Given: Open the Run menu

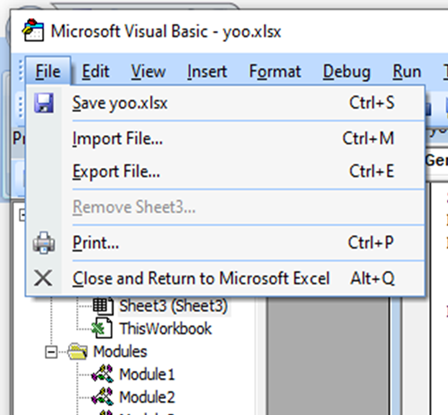Looking at the screenshot, I should pos(407,71).
